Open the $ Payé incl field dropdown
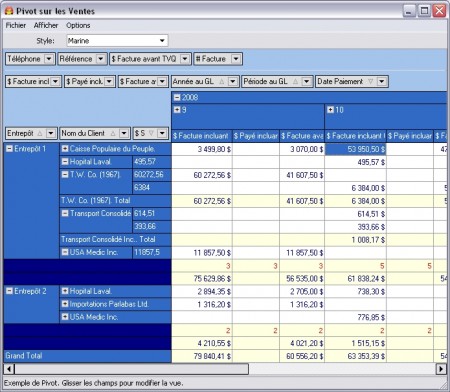 pyautogui.click(x=109, y=81)
